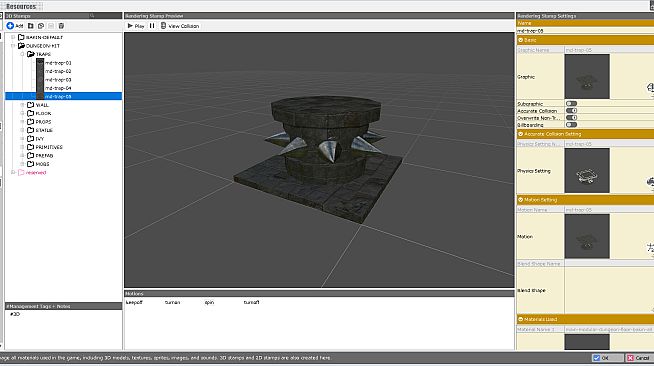Click View Collision in the preview toolbar
This screenshot has height=366, width=654.
tap(180, 26)
